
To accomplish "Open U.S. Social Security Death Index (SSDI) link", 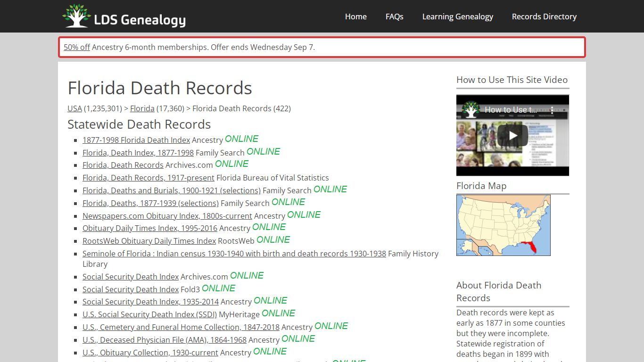I will coord(149,314).
